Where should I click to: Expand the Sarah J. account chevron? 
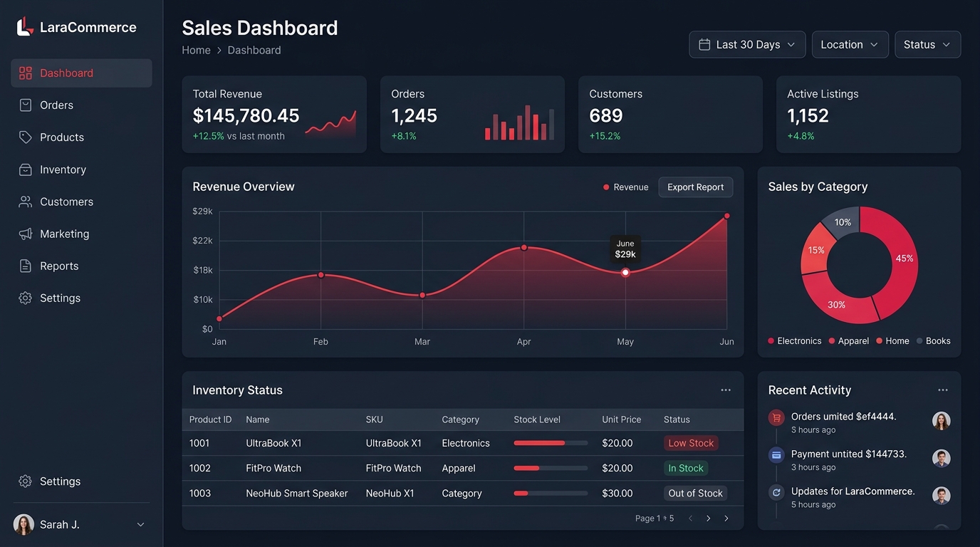coord(140,525)
